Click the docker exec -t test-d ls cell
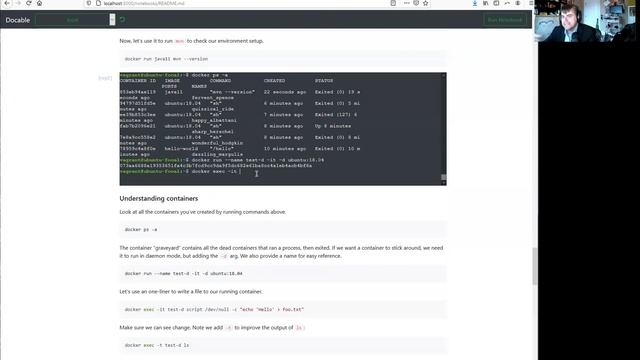The image size is (640, 360). (x=283, y=345)
